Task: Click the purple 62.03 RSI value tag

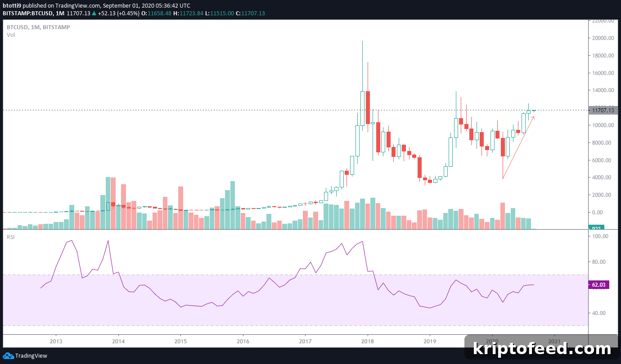Action: (x=599, y=284)
